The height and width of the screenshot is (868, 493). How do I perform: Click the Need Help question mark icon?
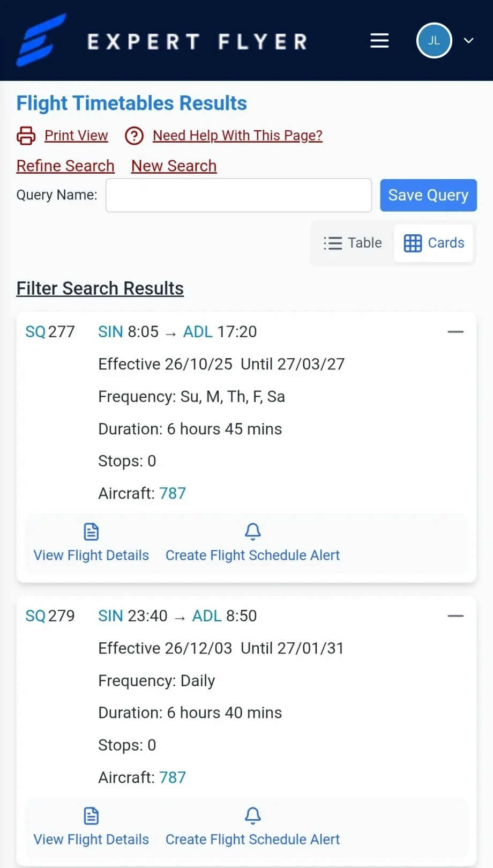[x=134, y=136]
